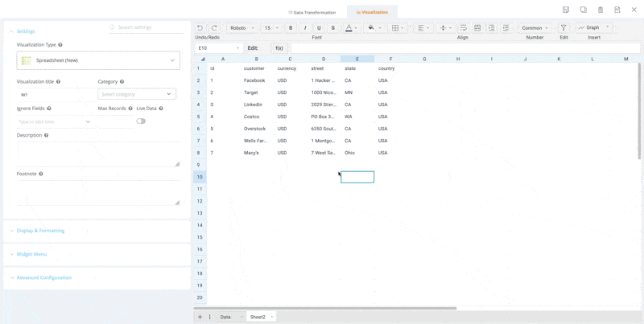Viewport: 644px width, 324px height.
Task: Open the Visualization Type dropdown
Action: click(98, 60)
